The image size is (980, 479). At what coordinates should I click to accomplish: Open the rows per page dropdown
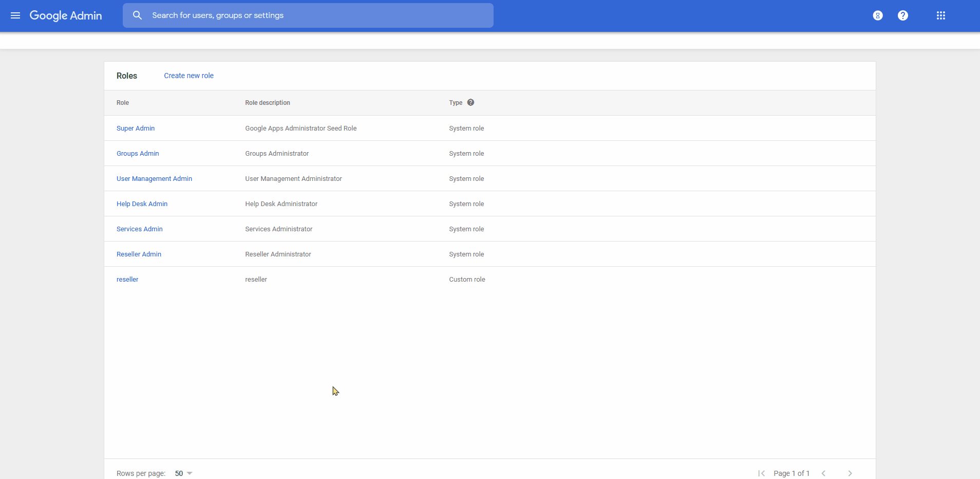pyautogui.click(x=183, y=473)
